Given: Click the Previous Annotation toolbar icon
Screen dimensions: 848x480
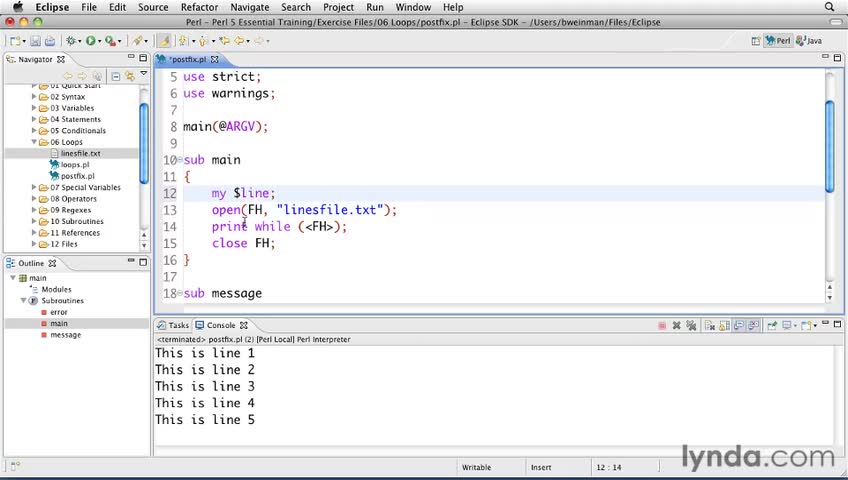Looking at the screenshot, I should [203, 41].
